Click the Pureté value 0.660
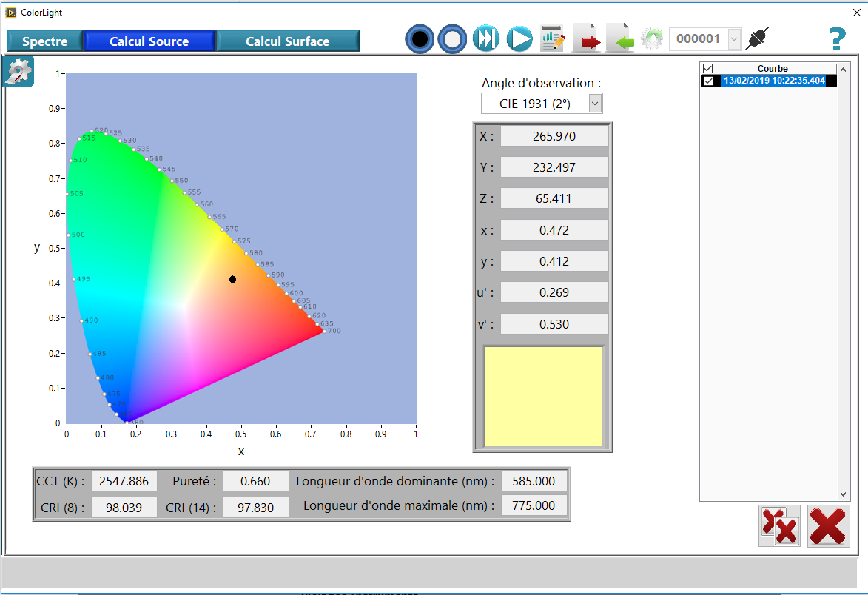Viewport: 868px width, 595px height. tap(255, 481)
